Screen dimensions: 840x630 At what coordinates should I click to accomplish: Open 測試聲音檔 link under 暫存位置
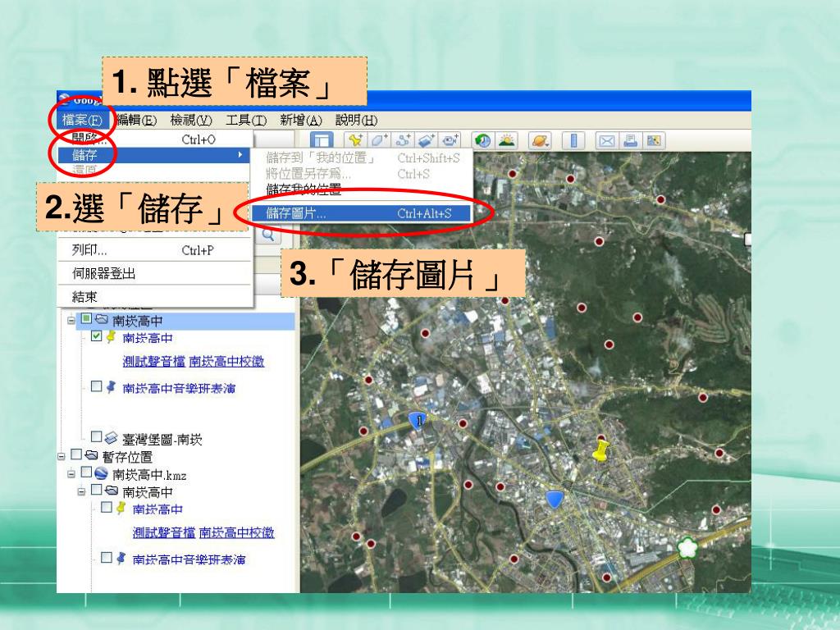tap(164, 532)
